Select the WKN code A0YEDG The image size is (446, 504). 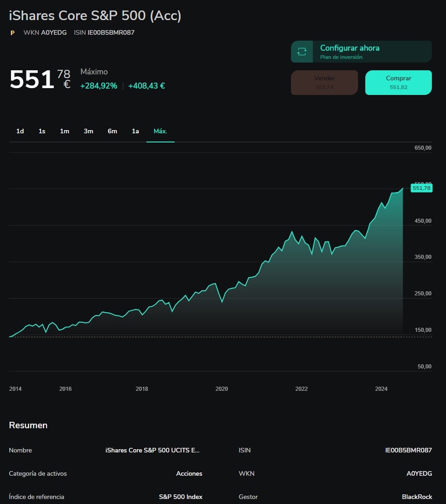pos(54,32)
